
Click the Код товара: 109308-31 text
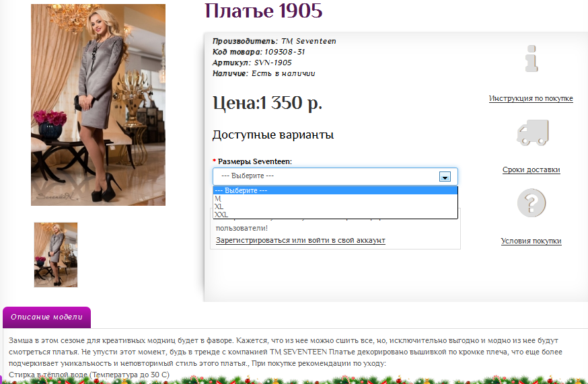pyautogui.click(x=259, y=52)
